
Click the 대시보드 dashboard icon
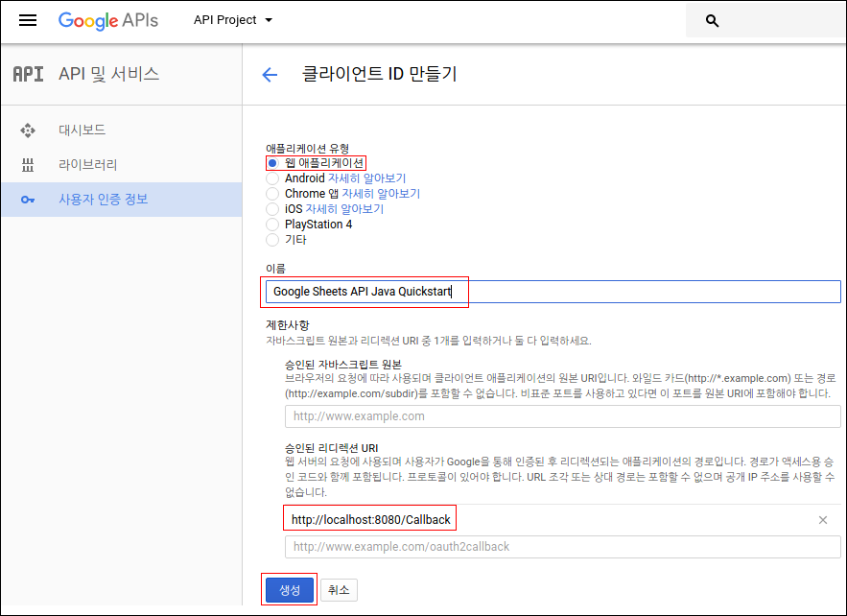[28, 130]
